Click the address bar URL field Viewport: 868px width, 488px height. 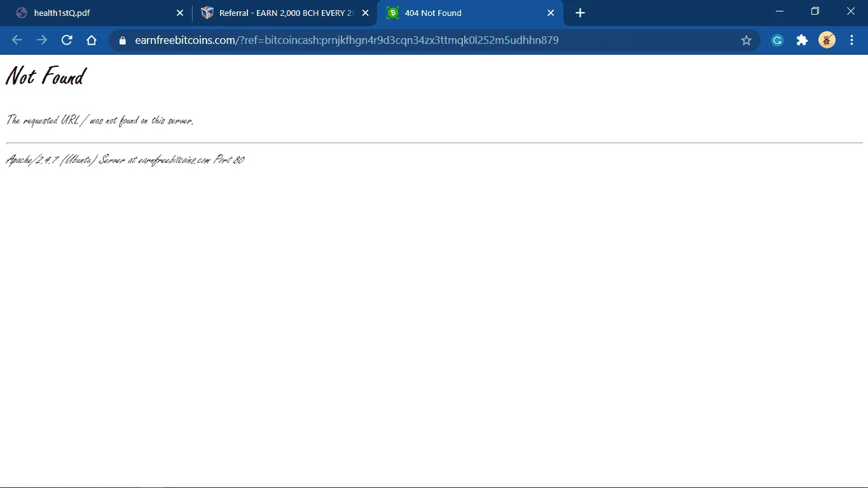coord(434,40)
